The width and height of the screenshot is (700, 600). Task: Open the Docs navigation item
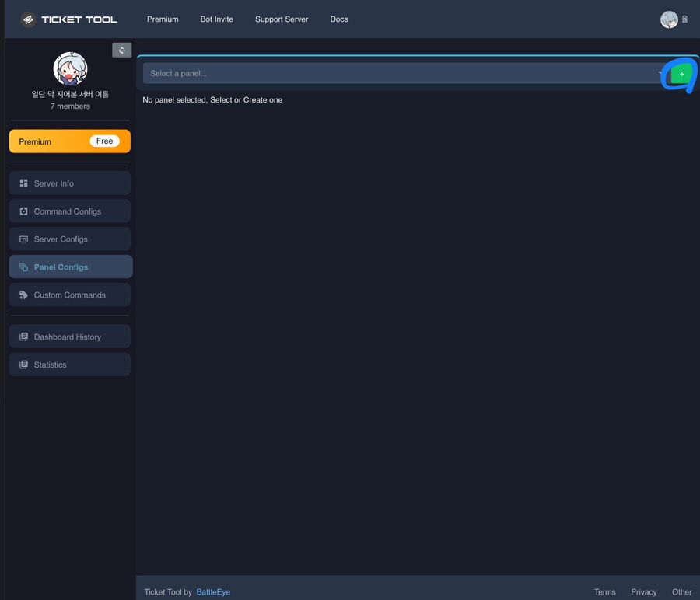pyautogui.click(x=339, y=19)
